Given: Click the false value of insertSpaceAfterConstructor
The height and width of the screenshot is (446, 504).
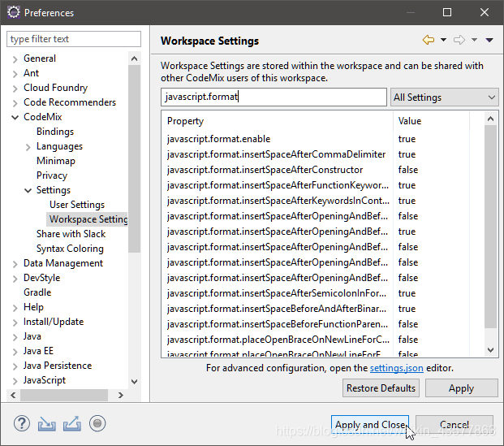Looking at the screenshot, I should click(408, 170).
